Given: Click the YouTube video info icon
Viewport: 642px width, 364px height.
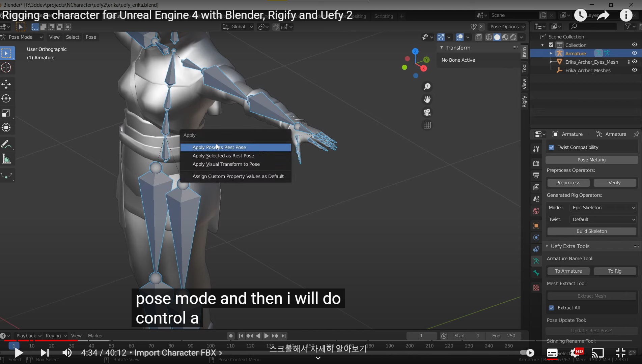Looking at the screenshot, I should pos(626,15).
